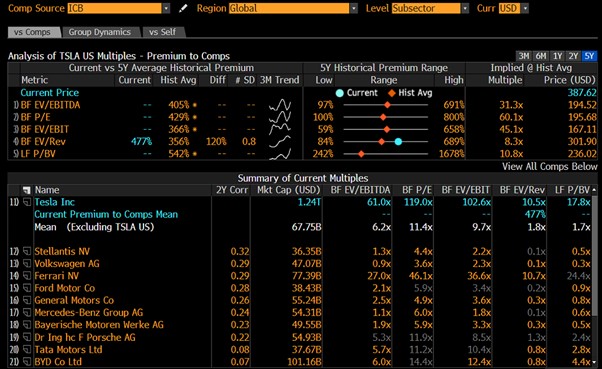Sort by the BF EV/Rev column header in summary
602x369 pixels.
click(x=522, y=190)
